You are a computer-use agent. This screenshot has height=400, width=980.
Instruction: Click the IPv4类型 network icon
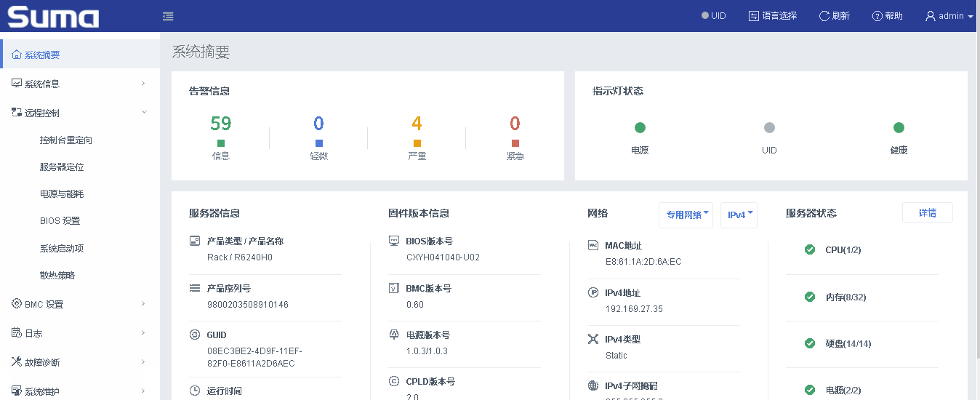tap(593, 339)
